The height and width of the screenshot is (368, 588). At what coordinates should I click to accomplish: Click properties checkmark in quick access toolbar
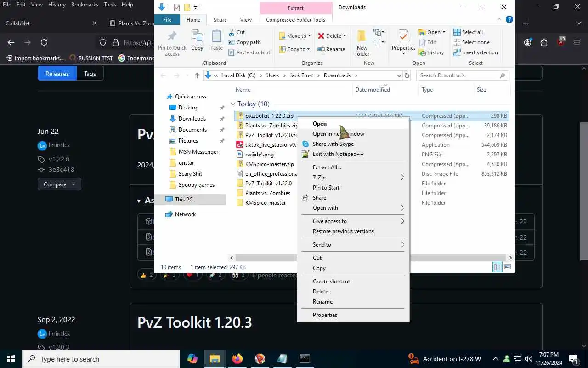[x=176, y=7]
